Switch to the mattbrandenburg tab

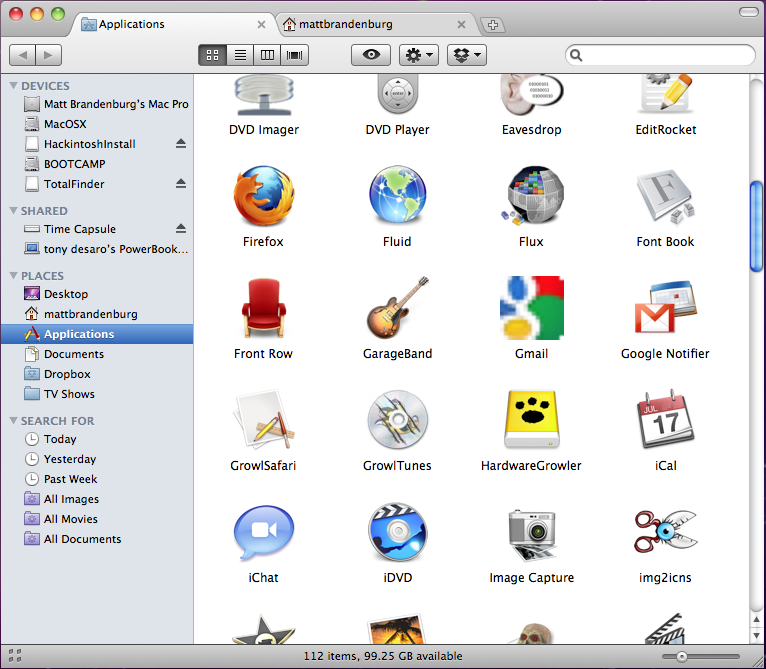[x=376, y=24]
